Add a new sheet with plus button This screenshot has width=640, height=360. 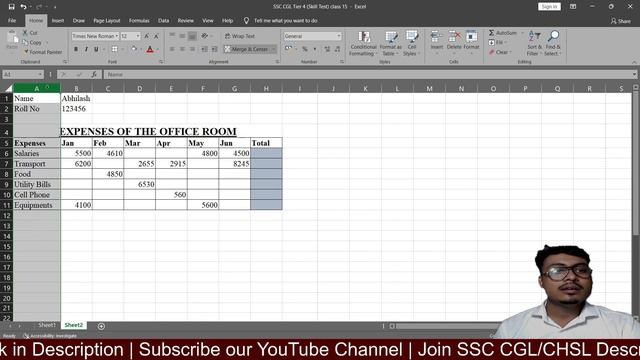pos(101,326)
